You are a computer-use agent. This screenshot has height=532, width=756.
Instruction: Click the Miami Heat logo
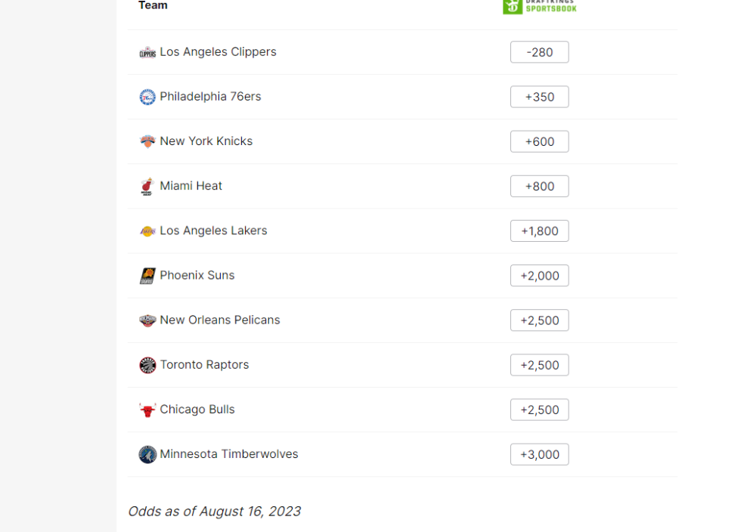pos(147,187)
